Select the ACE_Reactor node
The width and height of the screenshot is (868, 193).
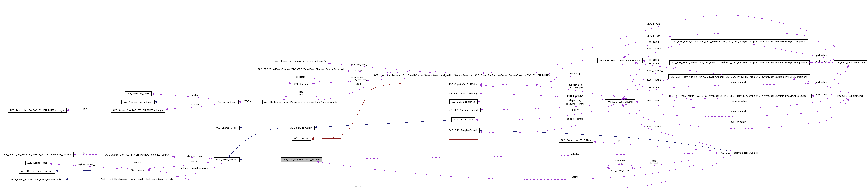tap(138, 170)
